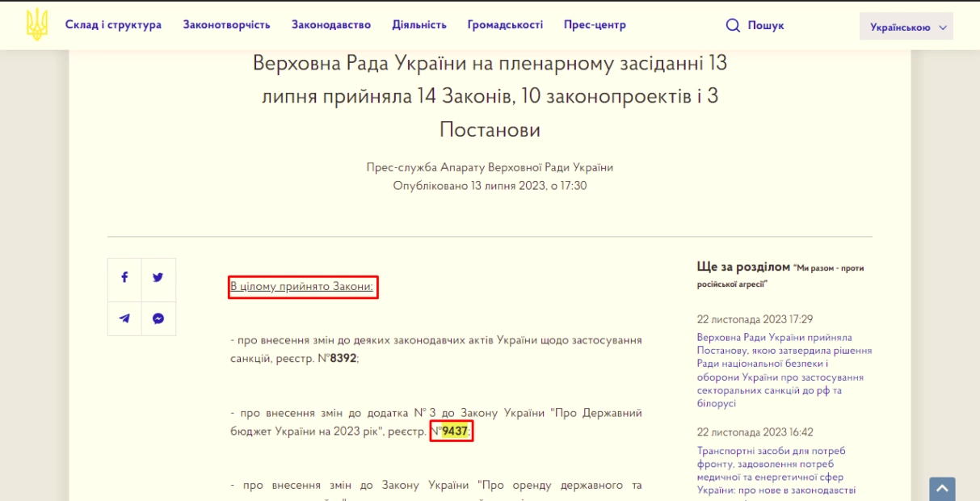Open the Прес-центр menu
The width and height of the screenshot is (980, 501).
pos(595,25)
